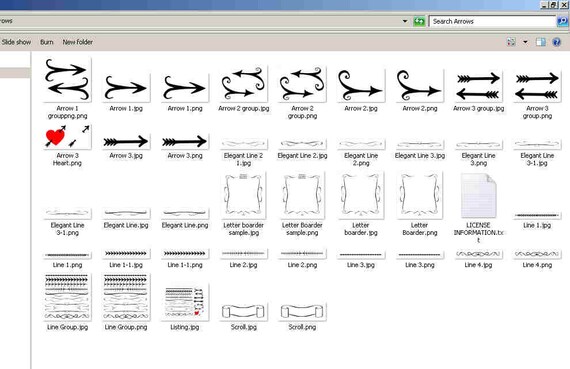Toggle the preview pane icon
Image resolution: width=570 pixels, height=369 pixels.
click(541, 42)
